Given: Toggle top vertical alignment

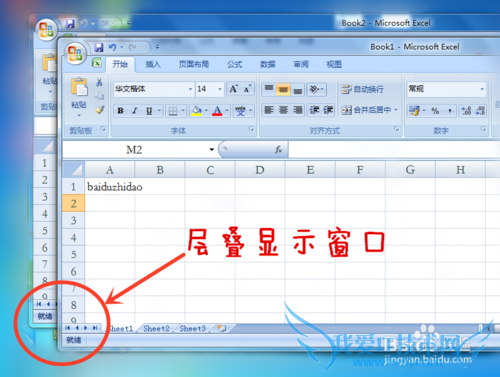Looking at the screenshot, I should tap(269, 89).
